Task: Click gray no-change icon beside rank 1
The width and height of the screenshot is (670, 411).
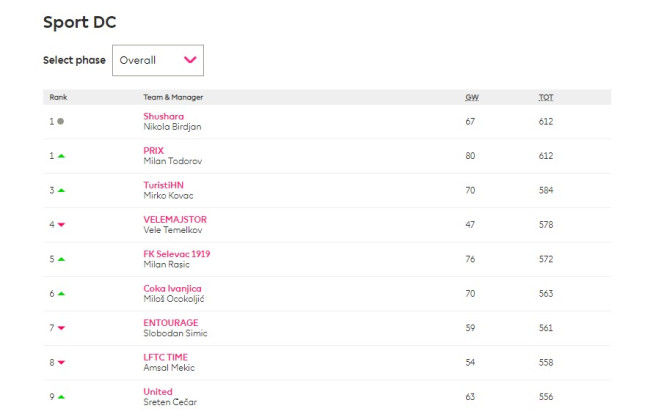Action: tap(61, 121)
